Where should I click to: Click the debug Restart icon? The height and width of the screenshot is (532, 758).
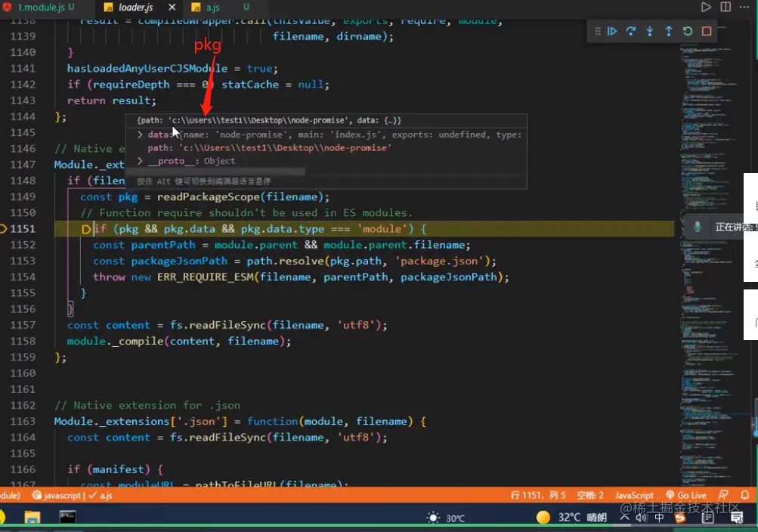pos(688,32)
